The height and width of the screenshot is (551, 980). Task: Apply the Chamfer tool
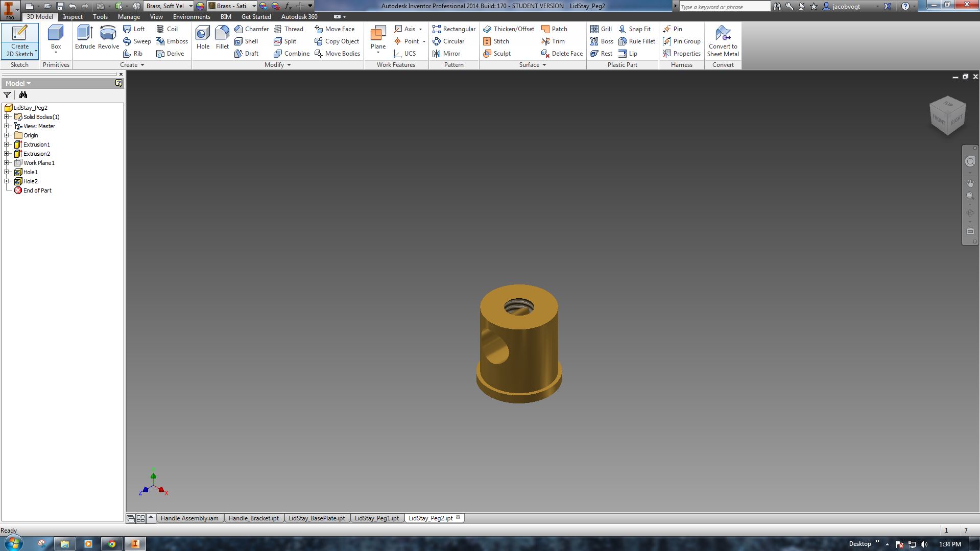(251, 29)
